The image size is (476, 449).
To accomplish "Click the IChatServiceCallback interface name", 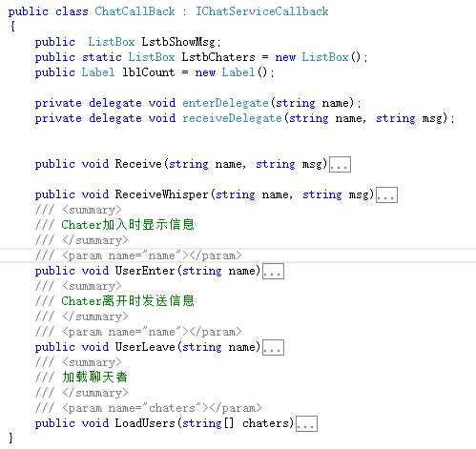I will tap(261, 11).
